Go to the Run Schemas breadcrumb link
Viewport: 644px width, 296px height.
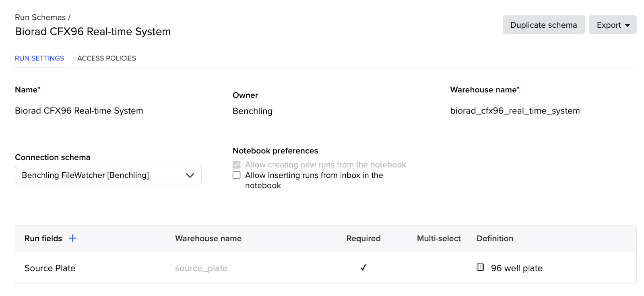tap(40, 17)
